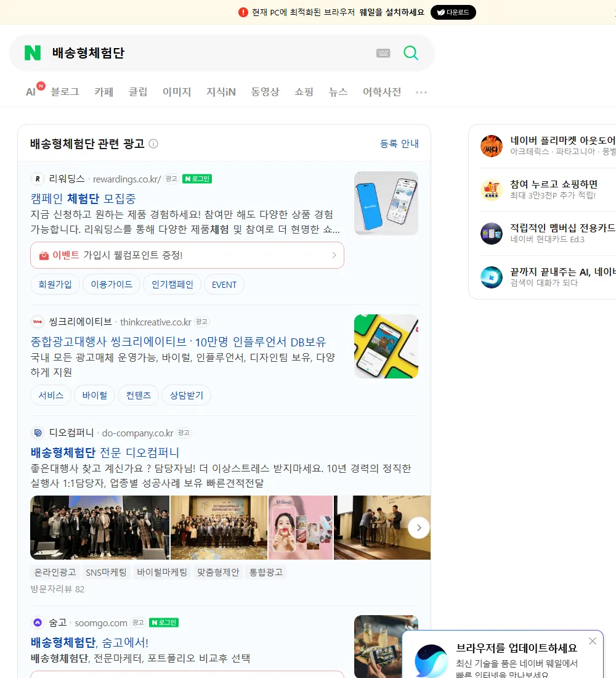
Task: Click the 끝까지 끝내주는 AI round icon
Action: coord(492,277)
